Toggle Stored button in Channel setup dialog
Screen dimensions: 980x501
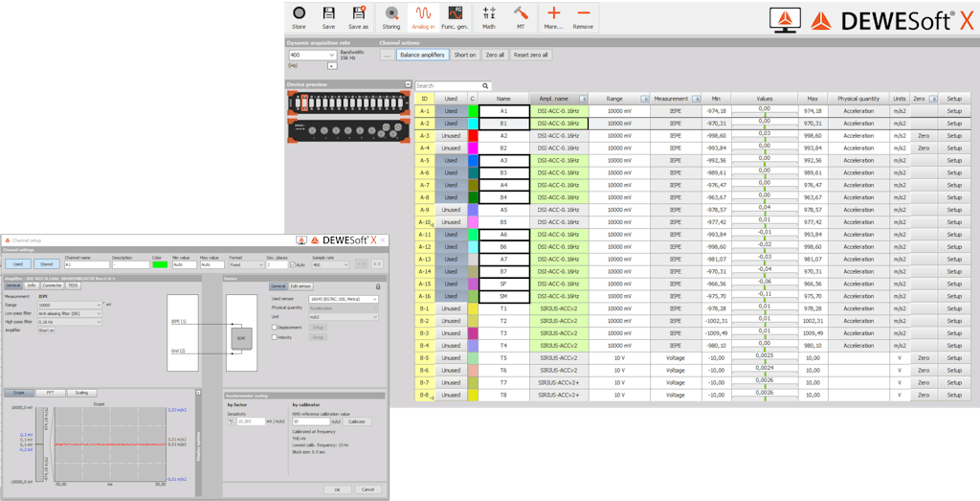[x=47, y=264]
